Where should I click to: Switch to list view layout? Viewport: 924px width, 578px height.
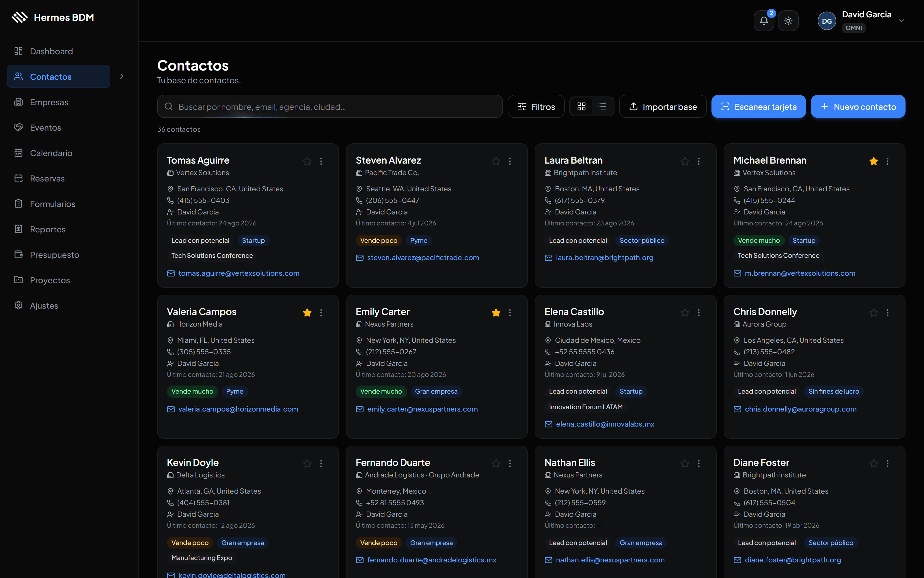click(602, 107)
